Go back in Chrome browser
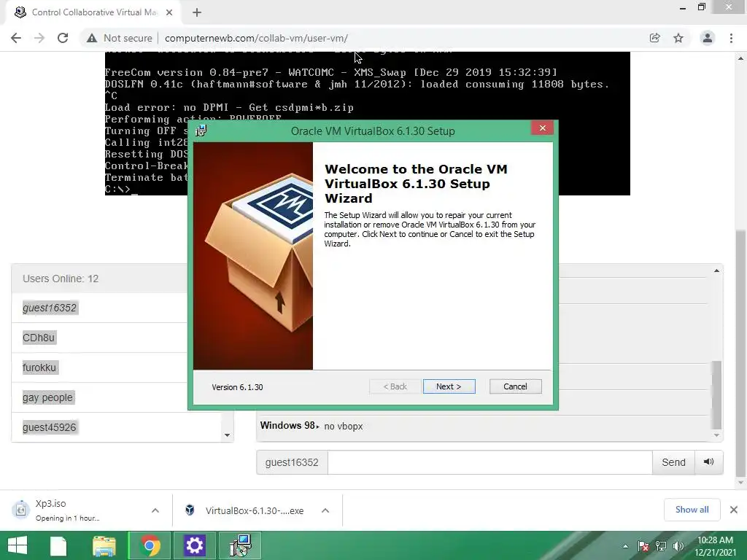Image resolution: width=747 pixels, height=560 pixels. [x=16, y=38]
